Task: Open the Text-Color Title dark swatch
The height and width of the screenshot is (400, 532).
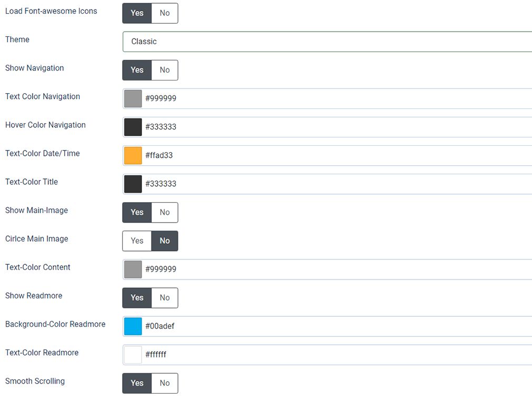Action: [133, 184]
